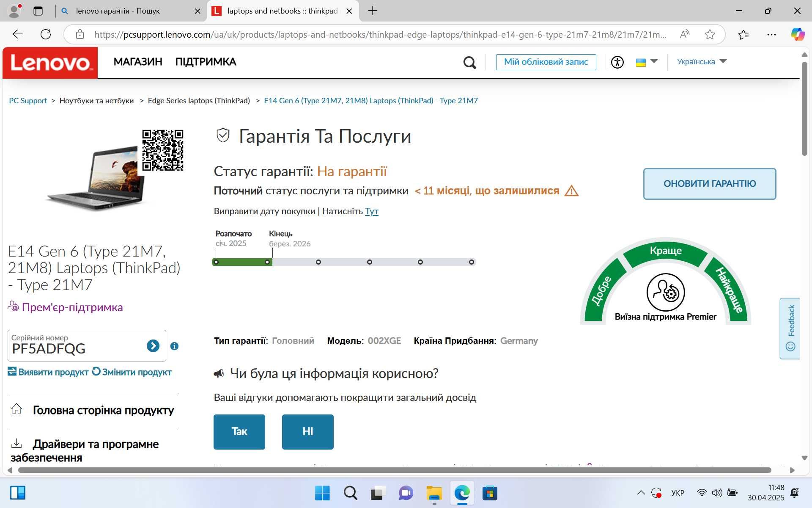The image size is (812, 508).
Task: Click the Так feedback button
Action: tap(239, 432)
